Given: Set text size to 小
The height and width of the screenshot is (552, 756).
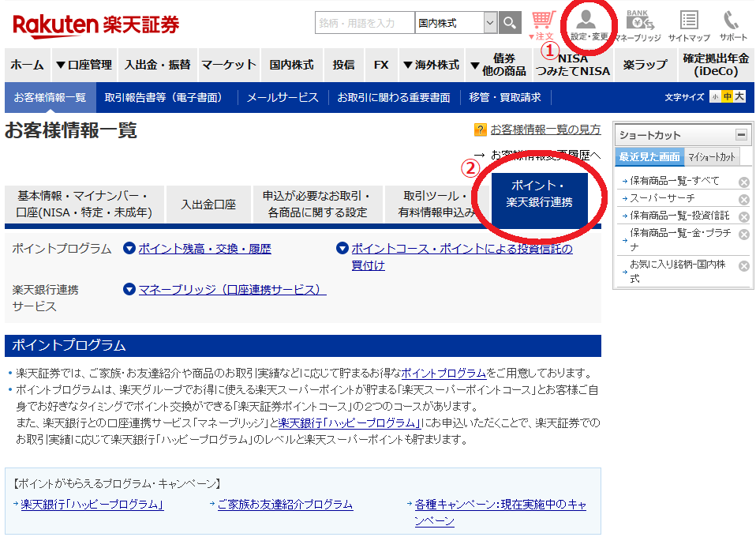Looking at the screenshot, I should click(715, 97).
